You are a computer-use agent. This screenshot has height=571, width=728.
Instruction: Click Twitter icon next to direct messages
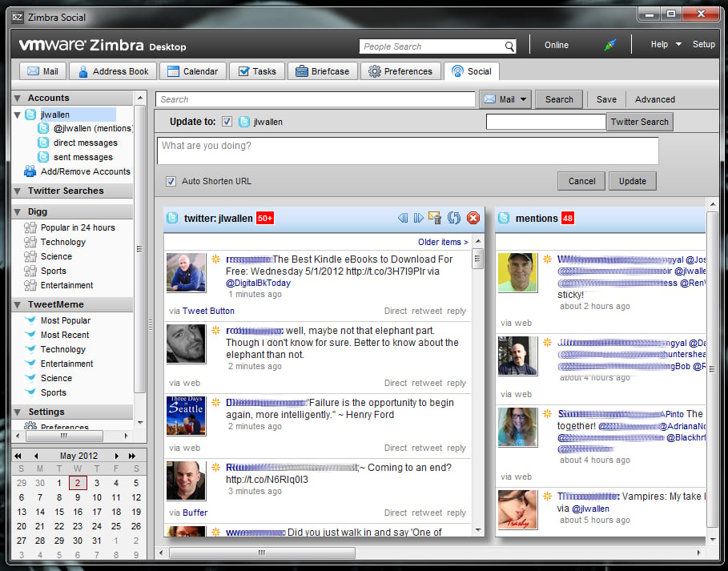(43, 143)
